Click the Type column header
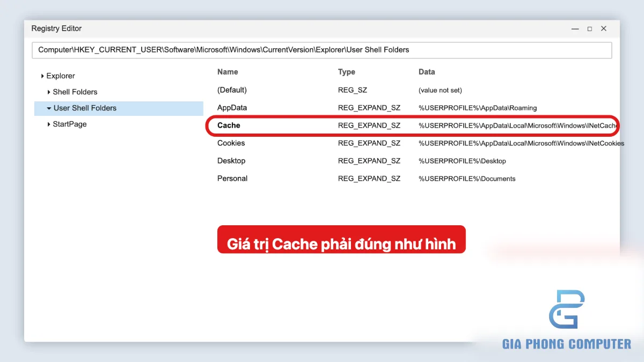Screen dimensions: 644x362 tap(347, 72)
